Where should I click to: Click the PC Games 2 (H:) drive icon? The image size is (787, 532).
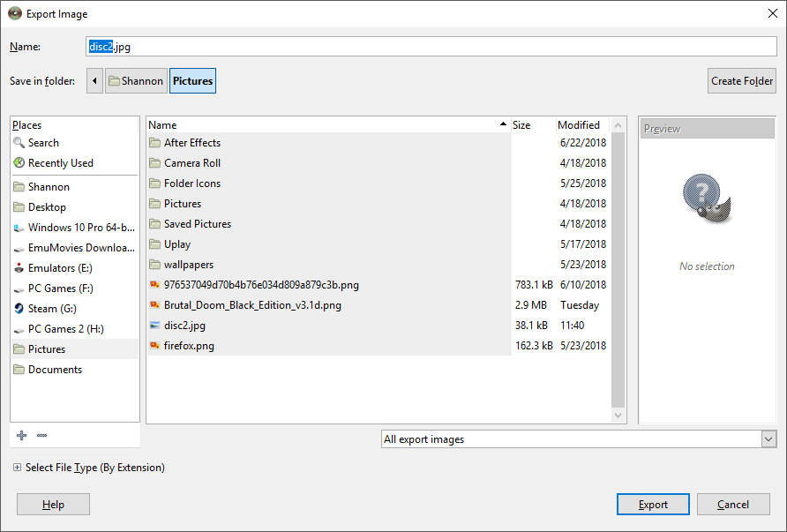[19, 329]
